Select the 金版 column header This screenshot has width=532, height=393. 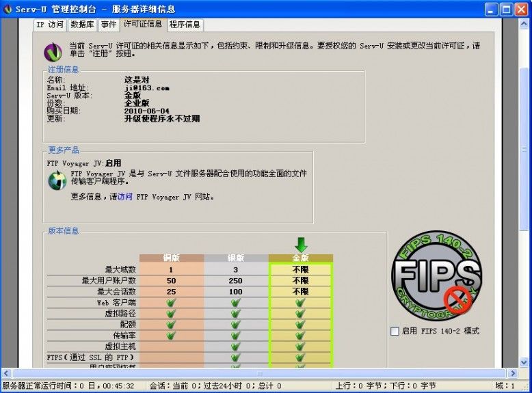[301, 258]
